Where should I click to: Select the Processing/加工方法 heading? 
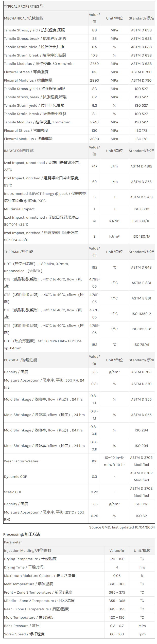click(x=22, y=534)
